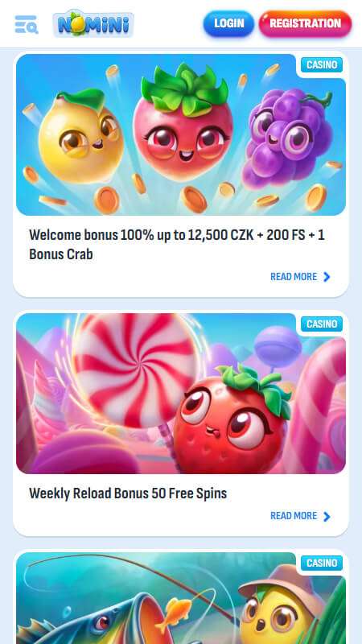Click the chevron arrow beside Weekly Reload READ MORE
Image resolution: width=362 pixels, height=644 pixels.
327,516
